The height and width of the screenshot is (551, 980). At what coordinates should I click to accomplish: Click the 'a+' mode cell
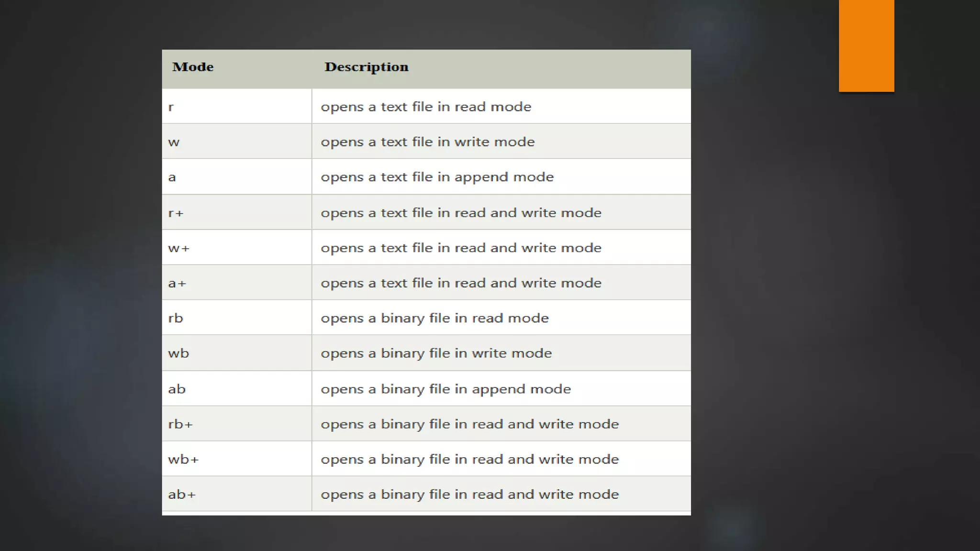click(x=177, y=283)
